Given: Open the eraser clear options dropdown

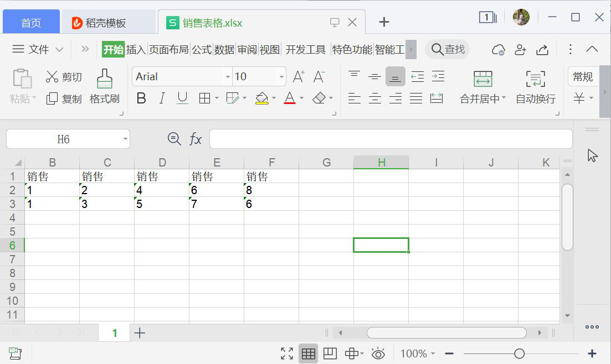Looking at the screenshot, I should click(x=331, y=98).
